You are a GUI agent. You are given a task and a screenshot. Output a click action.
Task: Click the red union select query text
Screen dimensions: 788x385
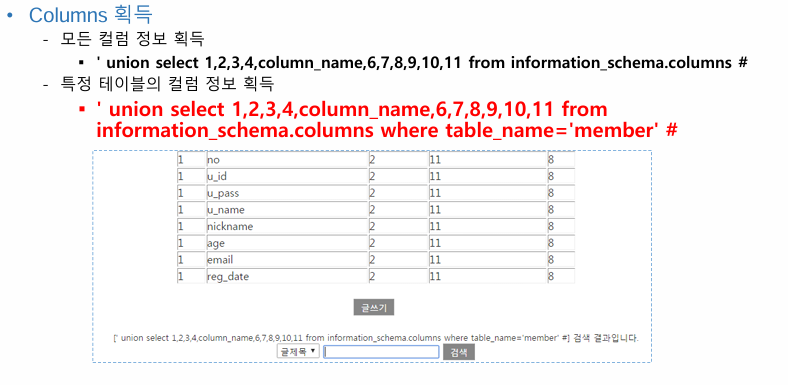(387, 120)
